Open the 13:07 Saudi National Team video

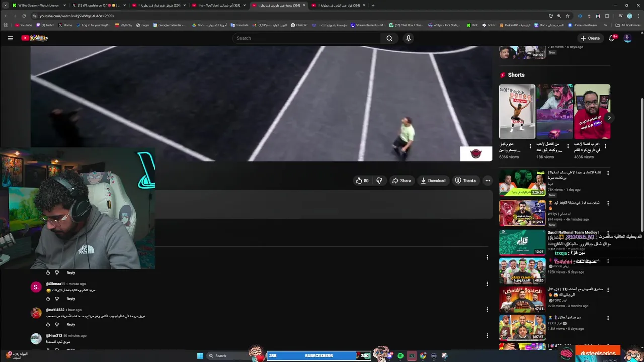522,242
